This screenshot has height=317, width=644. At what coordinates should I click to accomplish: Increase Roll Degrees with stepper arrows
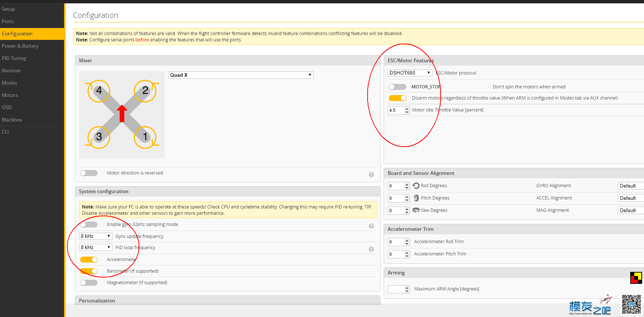[x=407, y=184]
